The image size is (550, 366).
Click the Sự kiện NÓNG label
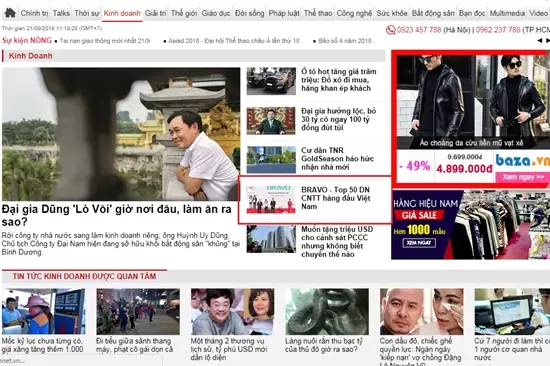(27, 40)
